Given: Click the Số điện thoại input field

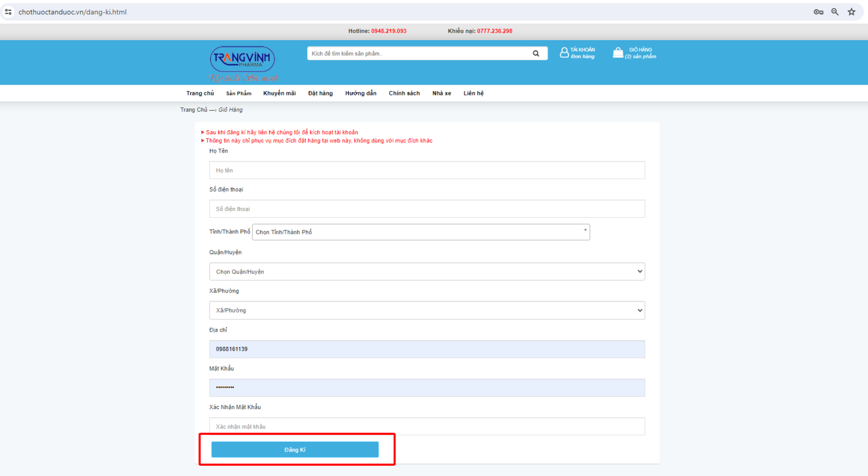Looking at the screenshot, I should [x=427, y=209].
